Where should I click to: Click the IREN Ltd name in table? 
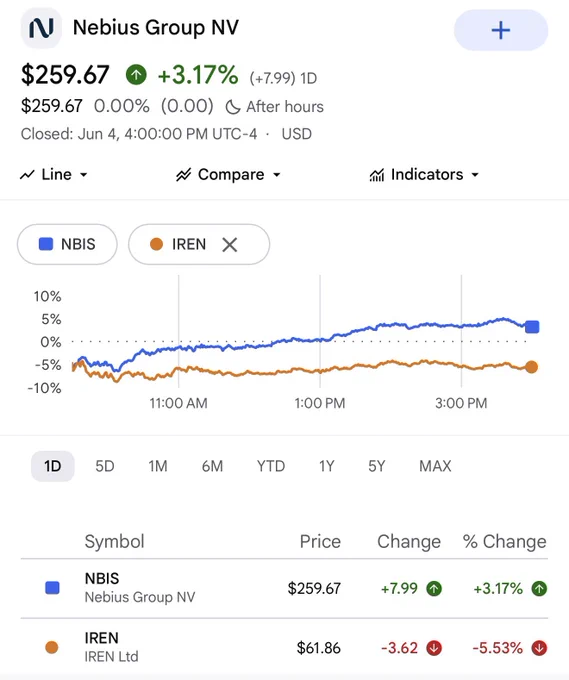[111, 657]
